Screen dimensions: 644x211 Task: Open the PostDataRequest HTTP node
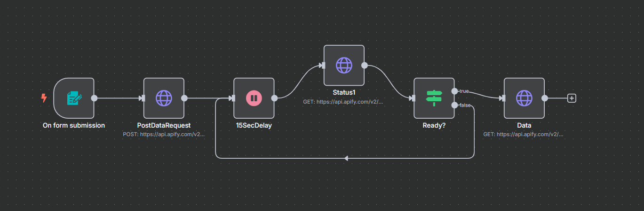(164, 98)
